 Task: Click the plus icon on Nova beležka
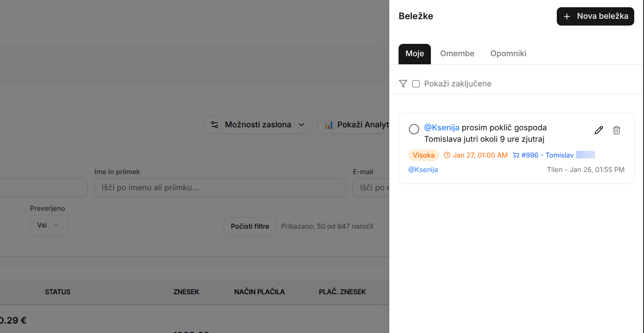pyautogui.click(x=567, y=17)
